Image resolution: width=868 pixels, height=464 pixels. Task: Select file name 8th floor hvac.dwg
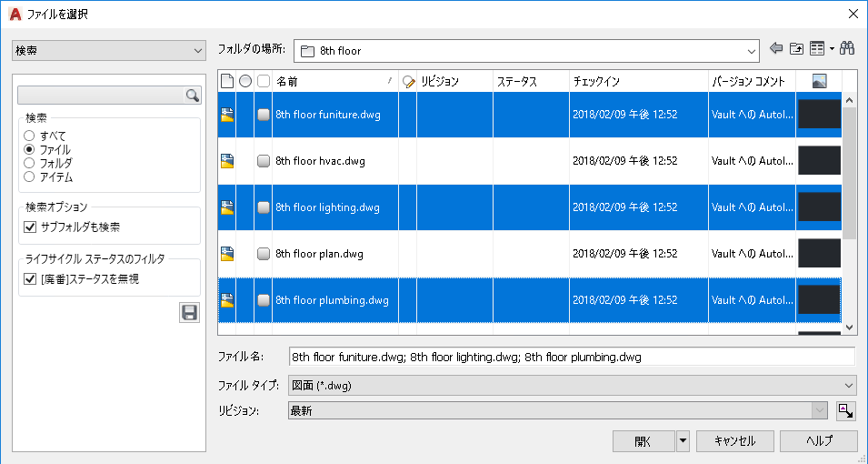coord(321,161)
